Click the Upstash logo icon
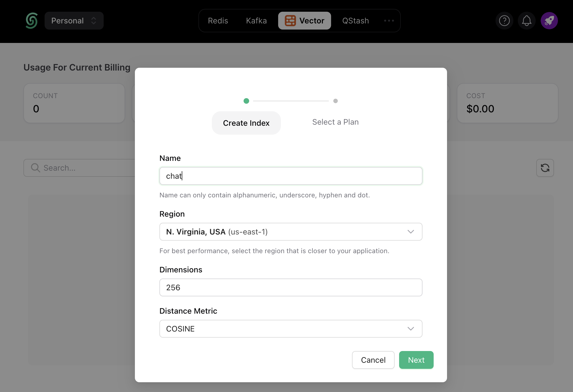Screen dimensions: 573x392 tap(31, 20)
